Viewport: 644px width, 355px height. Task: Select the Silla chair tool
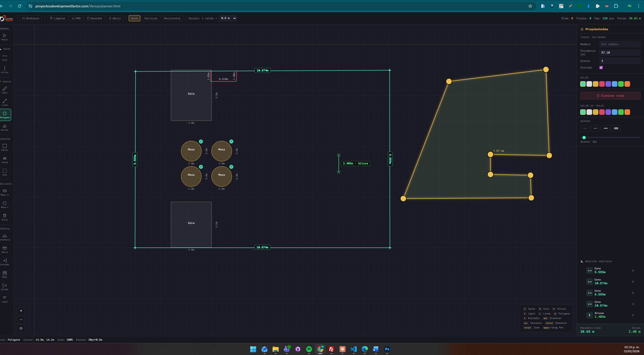click(5, 217)
